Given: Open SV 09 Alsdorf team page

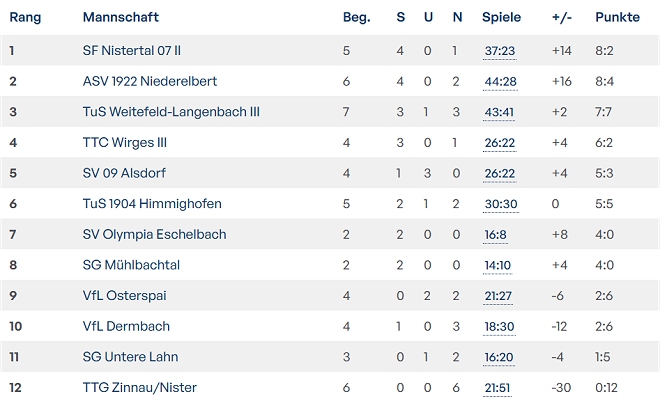Looking at the screenshot, I should pos(125,173).
